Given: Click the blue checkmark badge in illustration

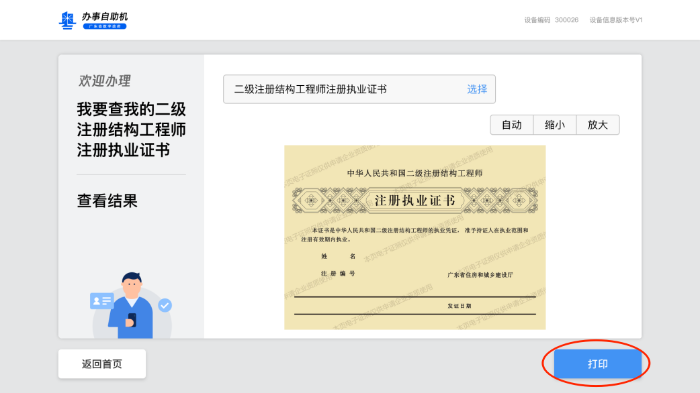Looking at the screenshot, I should click(x=165, y=305).
